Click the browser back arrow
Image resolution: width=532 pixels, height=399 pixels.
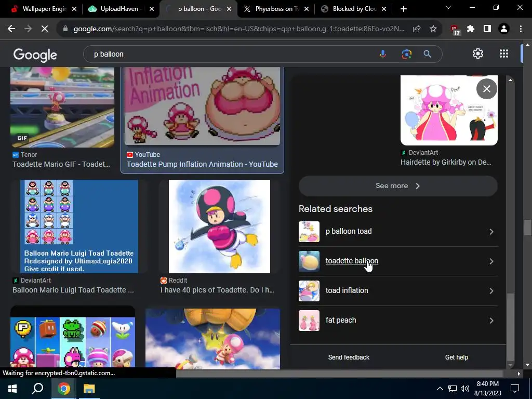11,29
